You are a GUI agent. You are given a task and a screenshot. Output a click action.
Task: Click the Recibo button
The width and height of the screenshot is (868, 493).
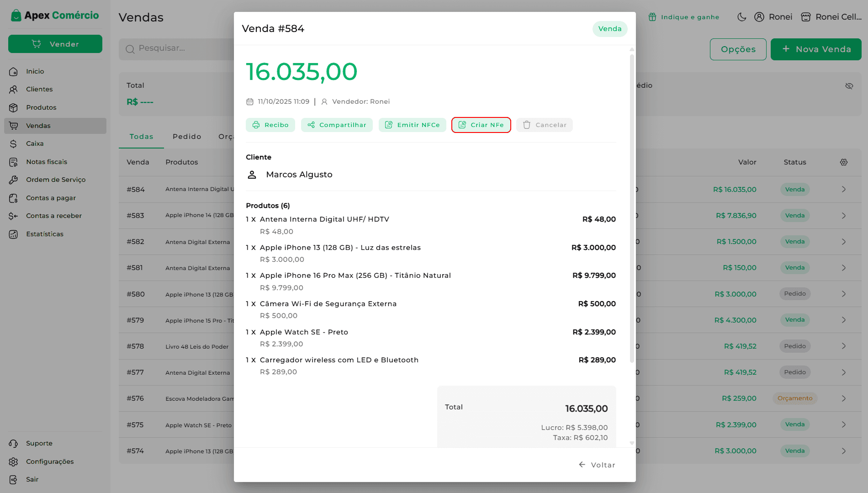pyautogui.click(x=270, y=125)
